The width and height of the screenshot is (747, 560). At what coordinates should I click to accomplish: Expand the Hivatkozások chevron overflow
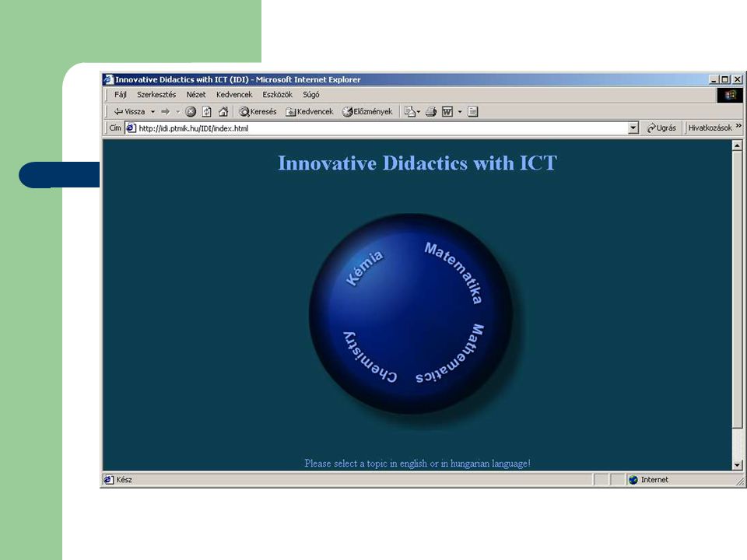tap(738, 126)
